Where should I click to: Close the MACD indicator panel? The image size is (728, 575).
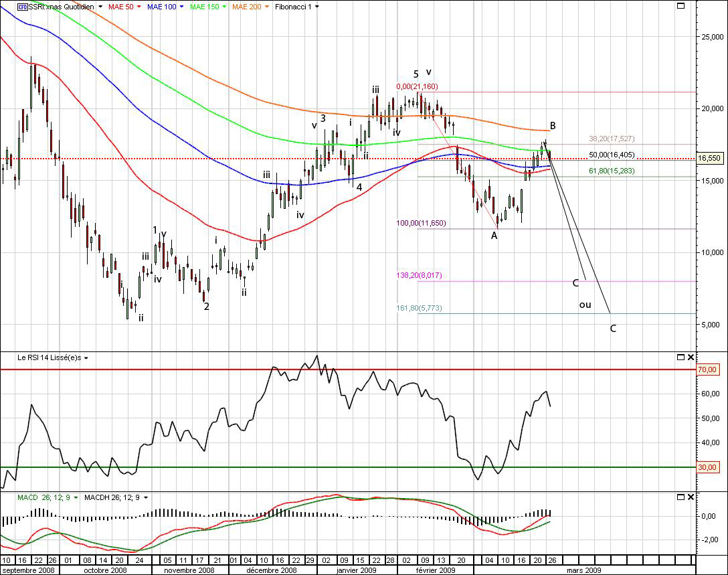pos(691,497)
